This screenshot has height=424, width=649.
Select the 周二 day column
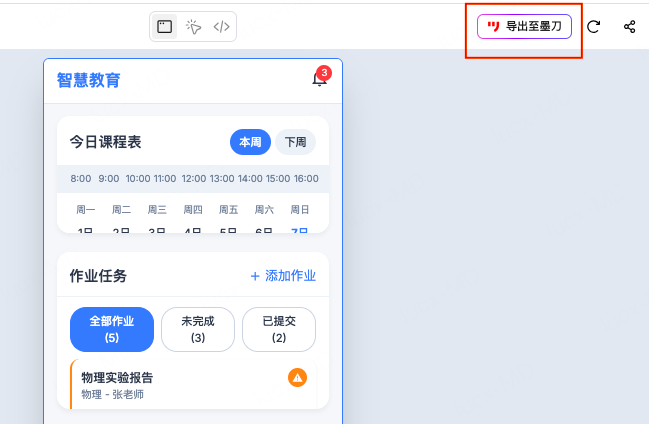121,210
